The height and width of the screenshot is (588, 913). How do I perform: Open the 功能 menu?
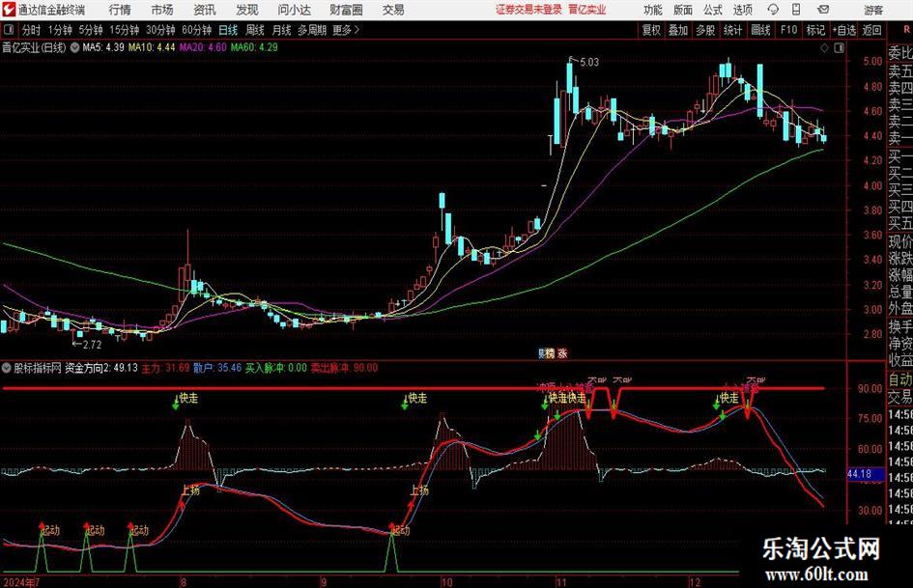(x=653, y=10)
